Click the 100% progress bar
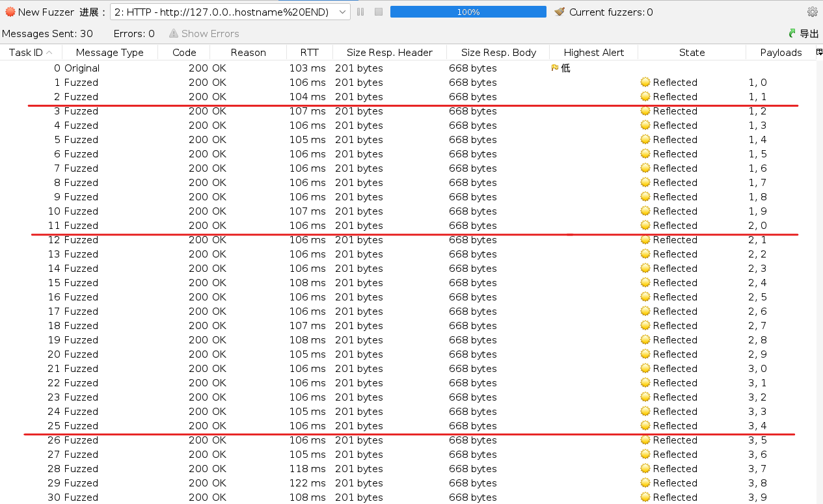Viewport: 823px width, 504px height. 468,12
